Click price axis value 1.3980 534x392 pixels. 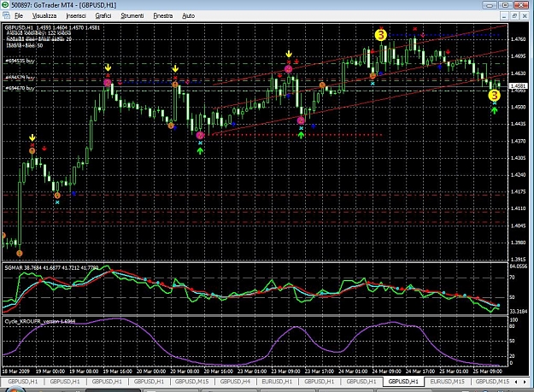pos(519,243)
